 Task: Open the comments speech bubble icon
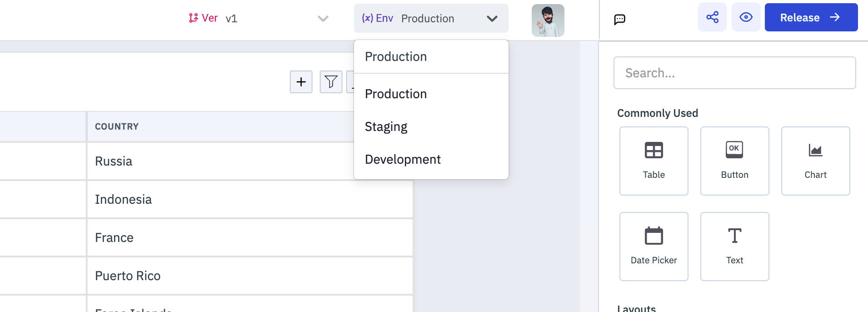pyautogui.click(x=619, y=19)
